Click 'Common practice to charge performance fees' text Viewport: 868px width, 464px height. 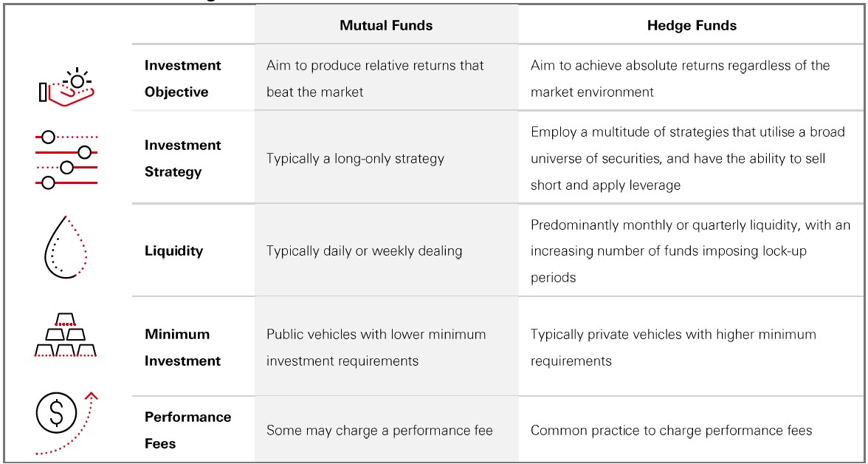[671, 430]
